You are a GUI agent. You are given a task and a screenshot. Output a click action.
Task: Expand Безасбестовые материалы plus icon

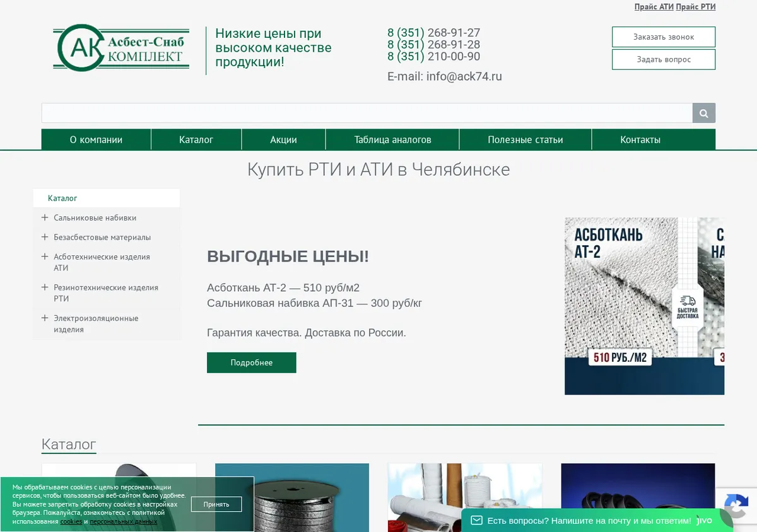coord(45,237)
